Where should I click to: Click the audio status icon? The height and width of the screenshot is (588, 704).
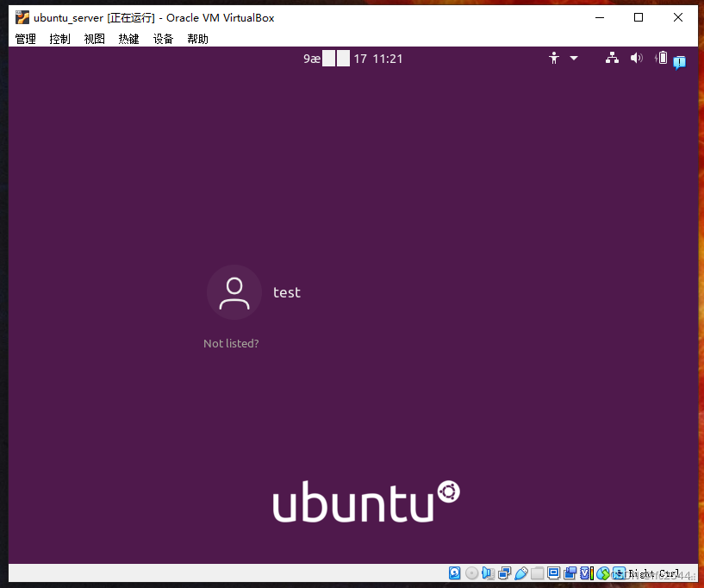(488, 572)
